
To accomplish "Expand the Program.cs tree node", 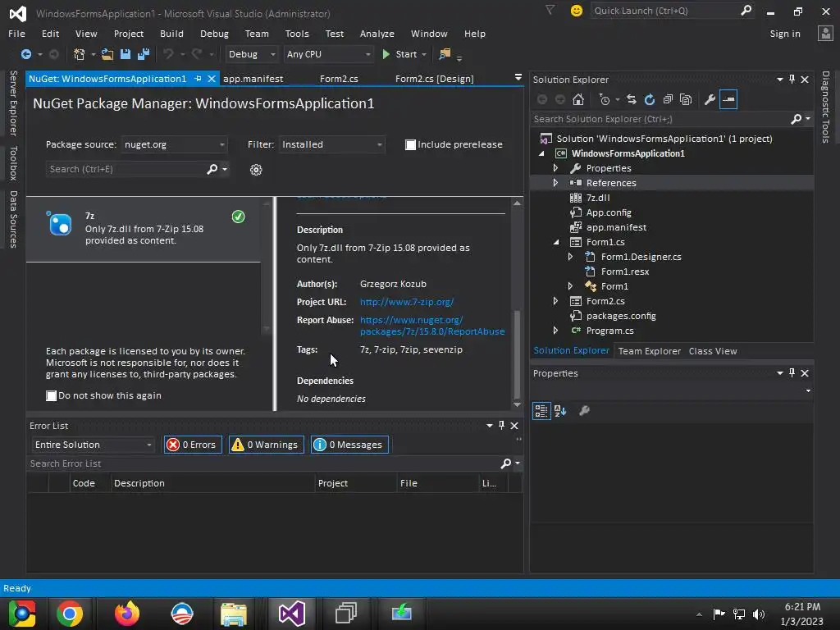I will coord(555,331).
